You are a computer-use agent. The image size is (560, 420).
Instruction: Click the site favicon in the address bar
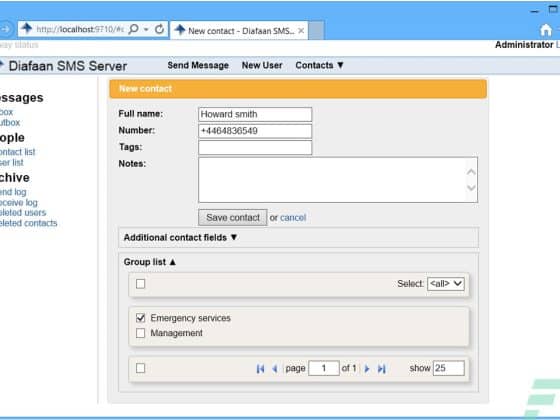pyautogui.click(x=26, y=28)
